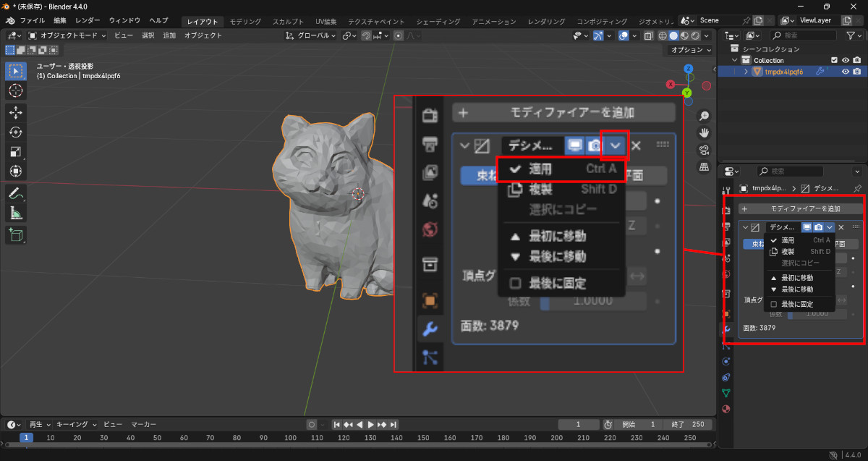Image resolution: width=868 pixels, height=461 pixels.
Task: Open the pivot point dropdown
Action: tap(349, 35)
